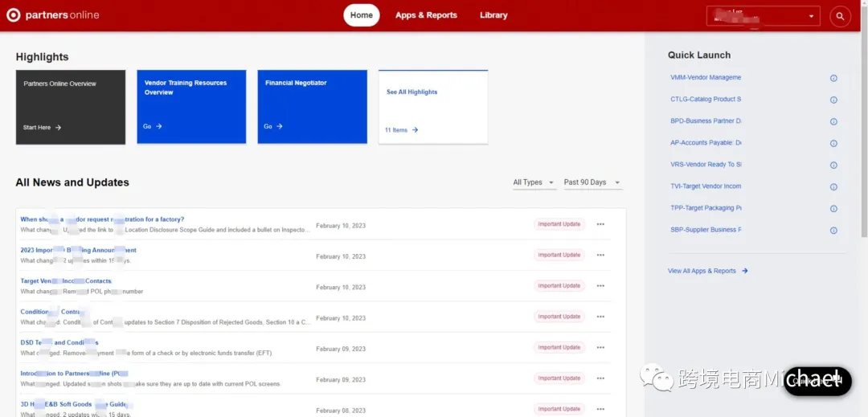This screenshot has height=417, width=868.
Task: Open the Apps & Reports tab
Action: 426,15
